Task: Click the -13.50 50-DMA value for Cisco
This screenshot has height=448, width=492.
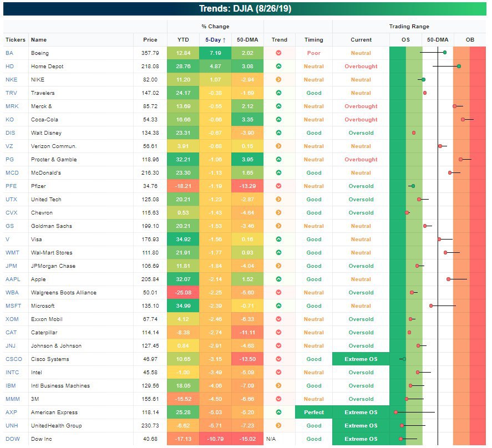Action: (247, 359)
